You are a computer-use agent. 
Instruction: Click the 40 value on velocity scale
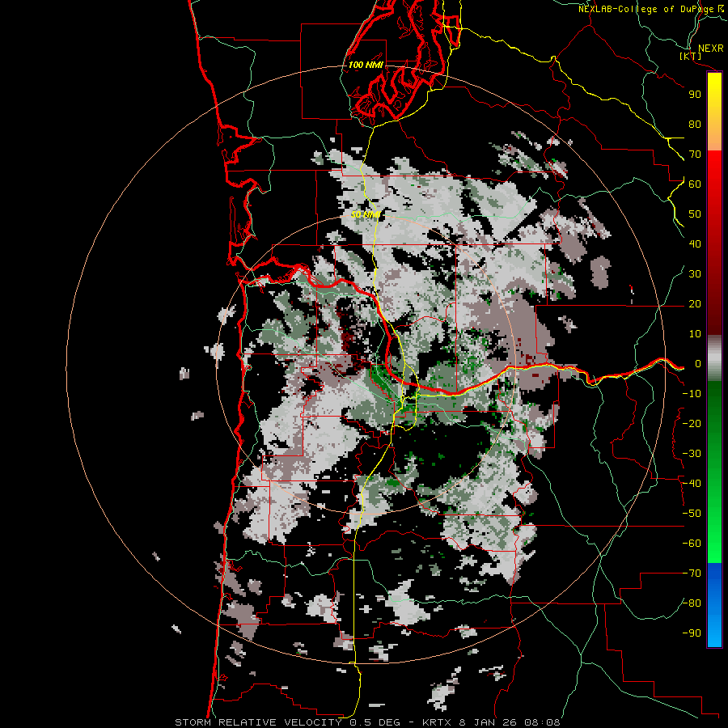[x=695, y=244]
